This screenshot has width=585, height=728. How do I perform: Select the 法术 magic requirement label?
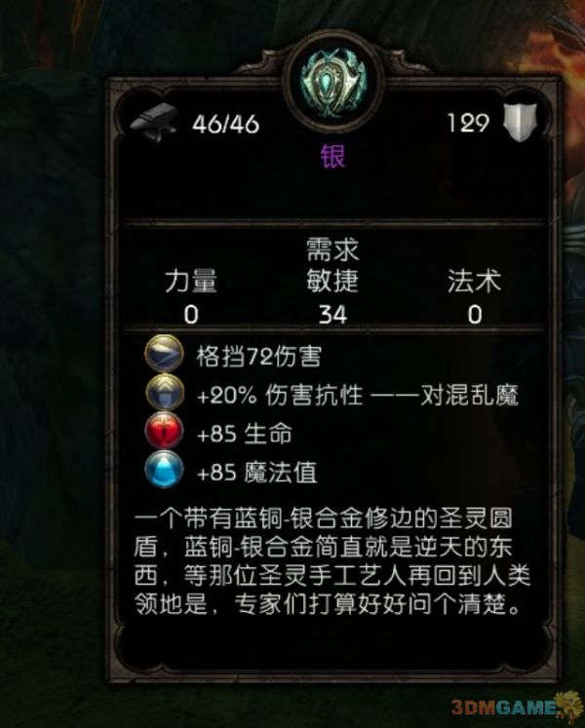(475, 281)
